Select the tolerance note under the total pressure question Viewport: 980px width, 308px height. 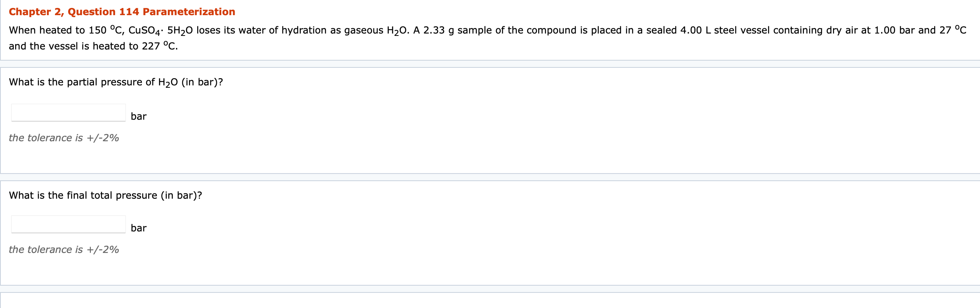(64, 249)
